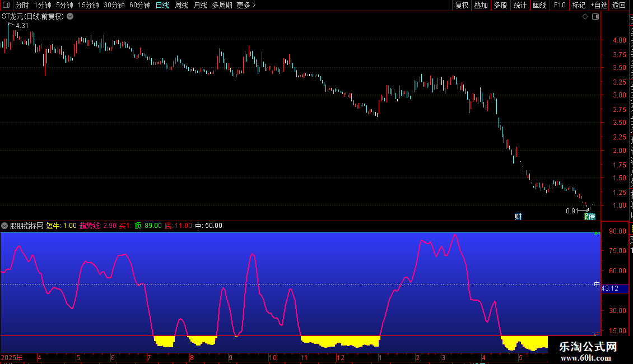
Task: Open the 多股 multi-stock view
Action: pyautogui.click(x=501, y=5)
